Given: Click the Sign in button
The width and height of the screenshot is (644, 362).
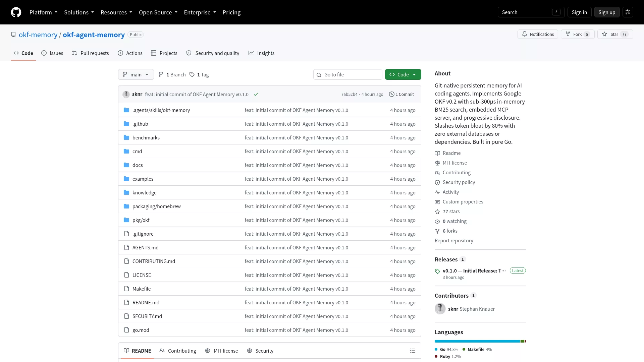Looking at the screenshot, I should coord(579,12).
